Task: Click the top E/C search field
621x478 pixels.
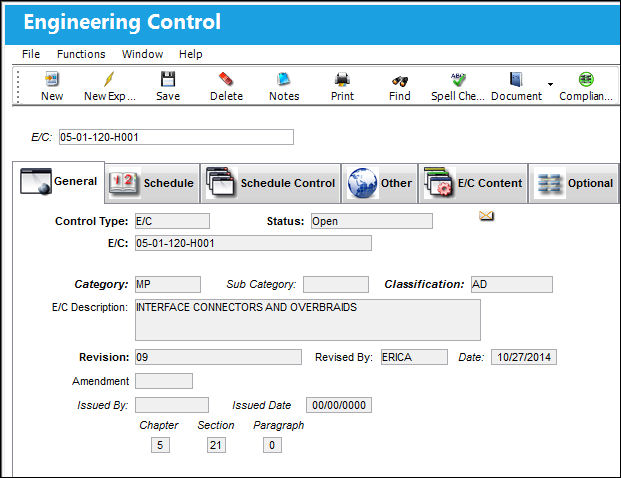Action: tap(176, 137)
